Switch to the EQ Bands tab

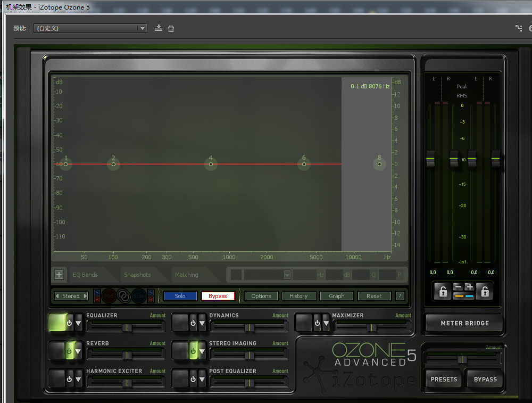click(85, 275)
